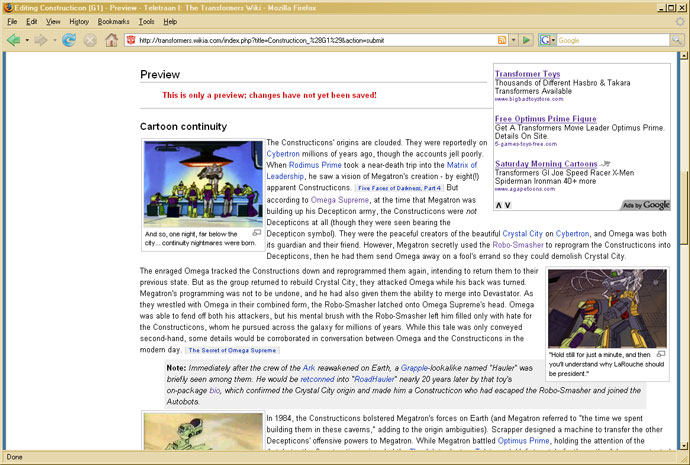The image size is (690, 465).
Task: Click the green Go arrow button
Action: pyautogui.click(x=526, y=40)
